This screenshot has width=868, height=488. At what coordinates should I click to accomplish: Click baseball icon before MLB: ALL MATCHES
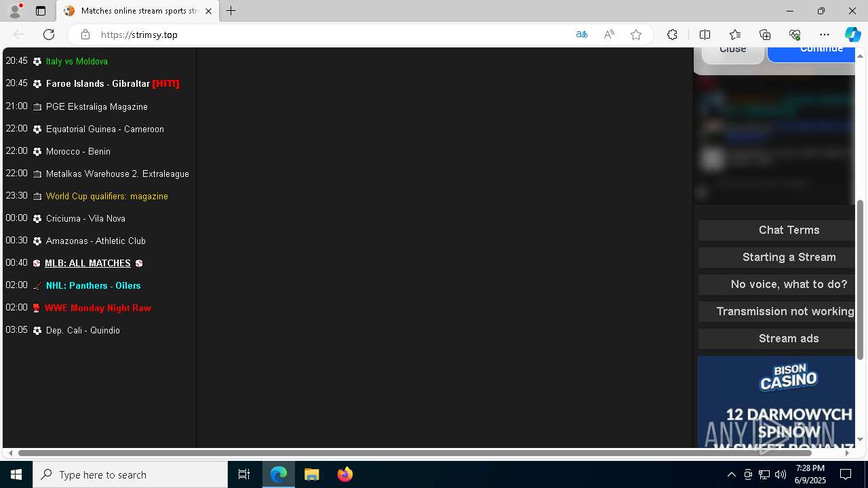tap(37, 264)
